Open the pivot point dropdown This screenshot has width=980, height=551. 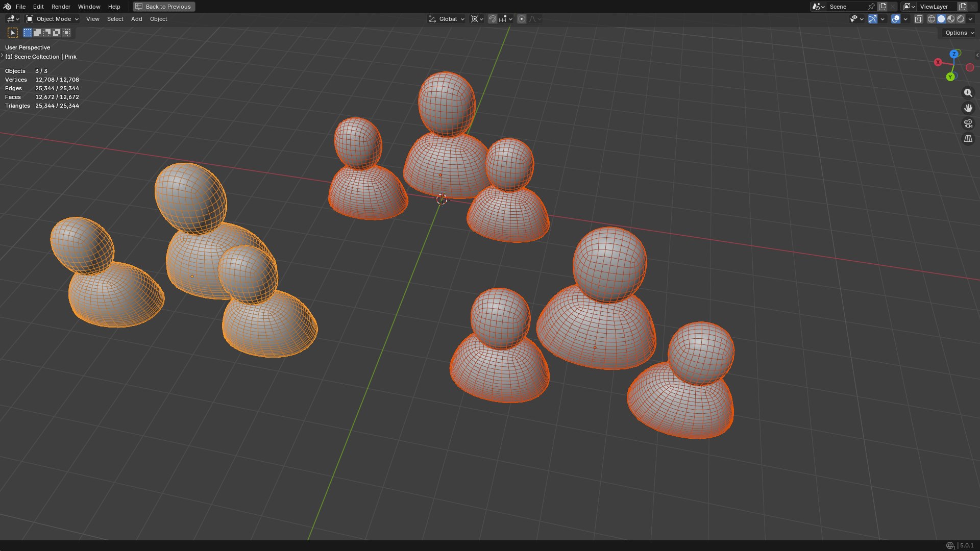(477, 19)
